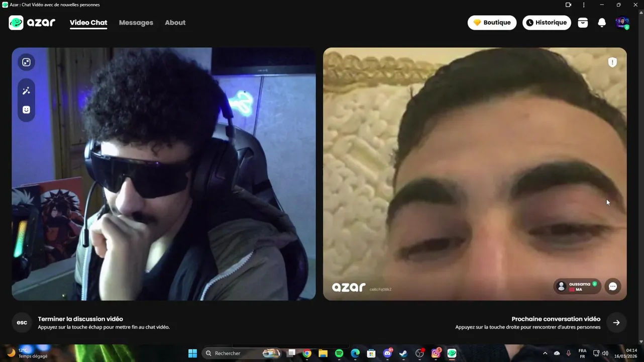Click your own video feed
The height and width of the screenshot is (362, 644).
tap(164, 174)
